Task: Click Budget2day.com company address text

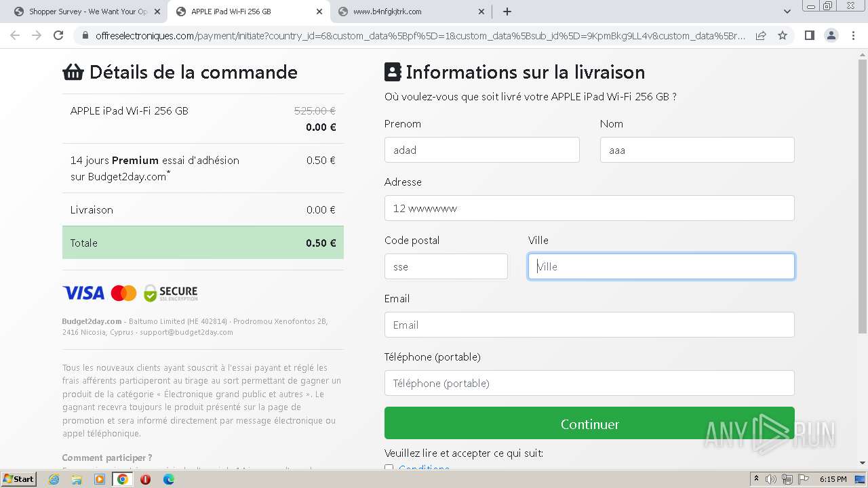Action: click(x=195, y=327)
